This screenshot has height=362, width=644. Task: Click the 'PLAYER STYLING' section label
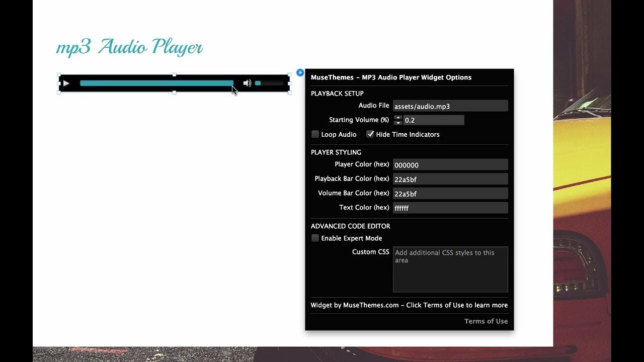tap(336, 152)
